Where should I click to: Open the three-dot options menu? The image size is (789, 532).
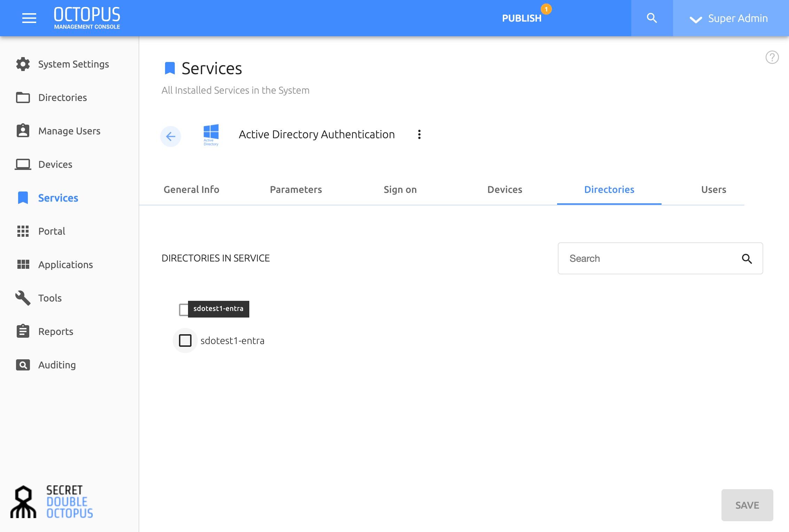[x=419, y=134]
